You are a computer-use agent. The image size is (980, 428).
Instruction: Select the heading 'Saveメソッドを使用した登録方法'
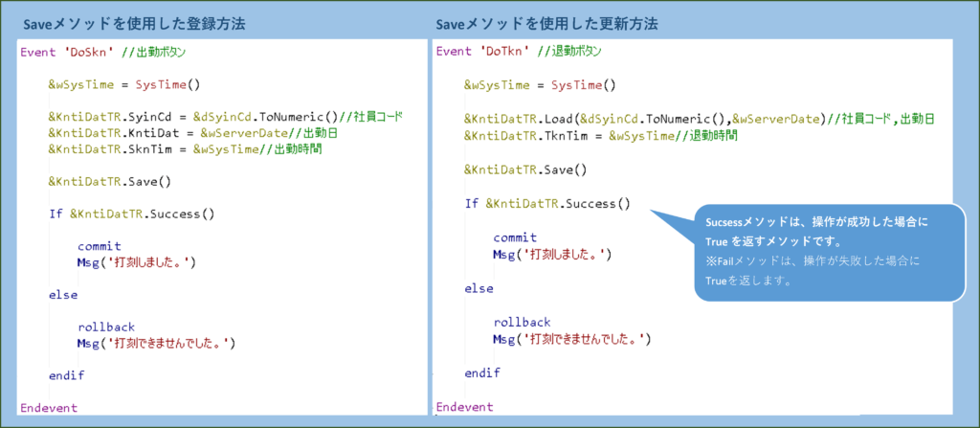pyautogui.click(x=134, y=25)
